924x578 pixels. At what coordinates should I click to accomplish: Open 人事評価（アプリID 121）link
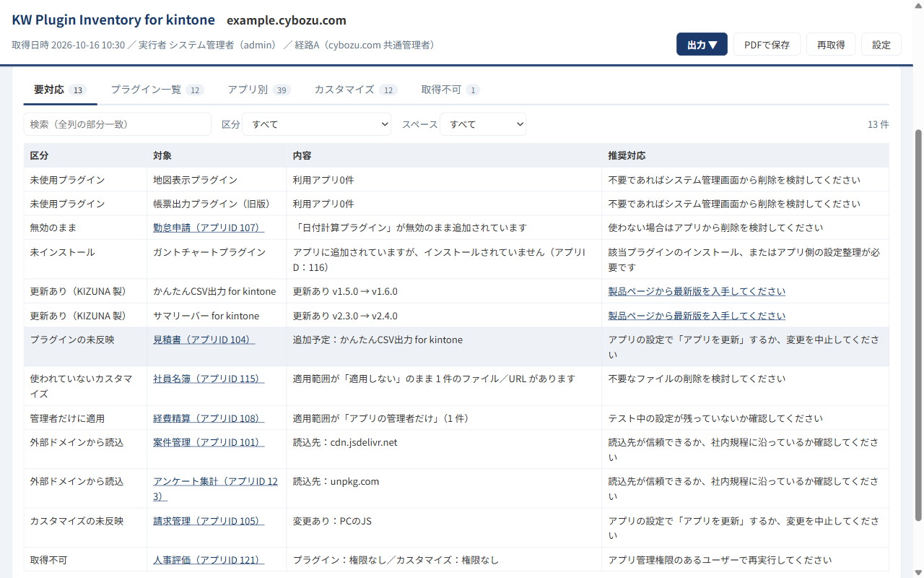pyautogui.click(x=209, y=560)
